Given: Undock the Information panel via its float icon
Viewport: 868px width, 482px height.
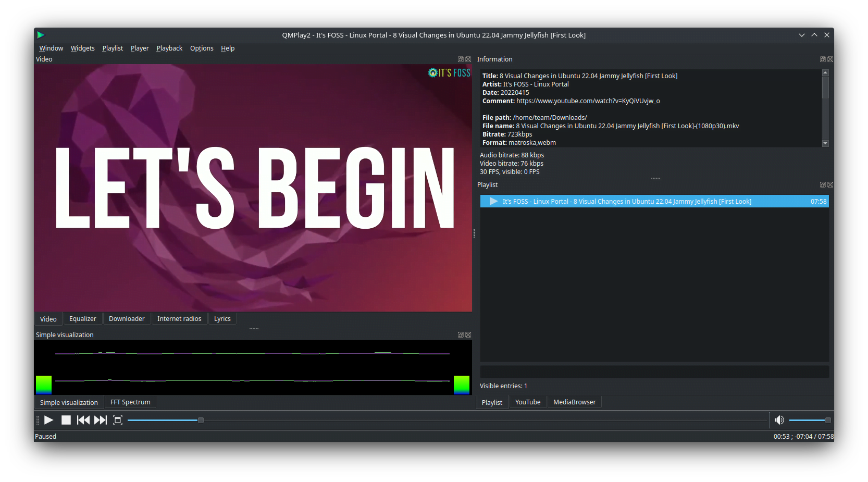Looking at the screenshot, I should (822, 59).
